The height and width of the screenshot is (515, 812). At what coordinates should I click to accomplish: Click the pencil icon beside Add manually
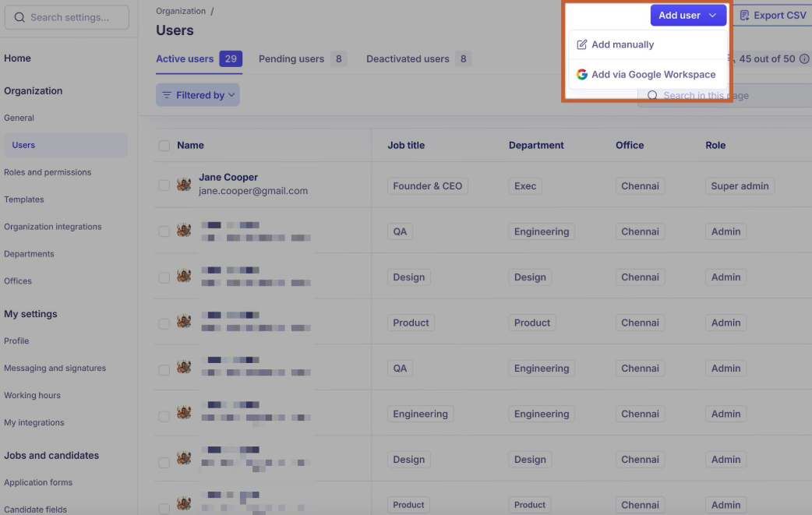point(581,44)
